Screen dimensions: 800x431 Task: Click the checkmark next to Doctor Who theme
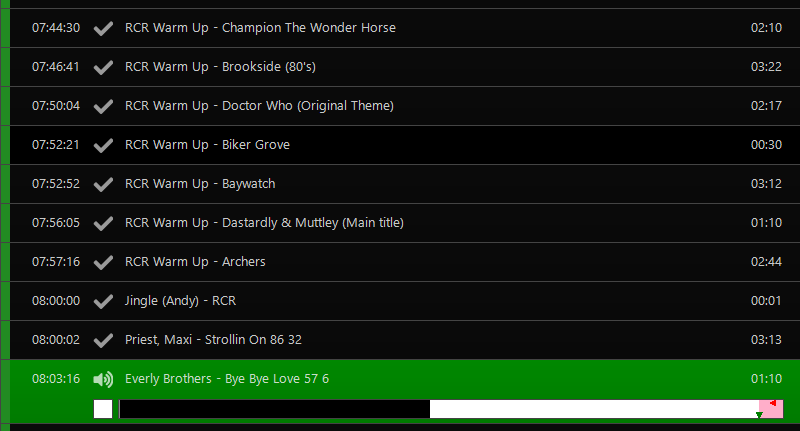coord(103,106)
